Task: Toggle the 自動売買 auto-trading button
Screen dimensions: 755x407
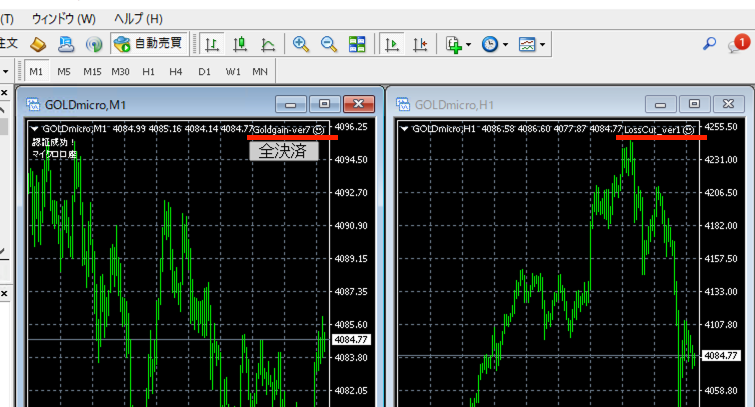Action: coord(149,44)
